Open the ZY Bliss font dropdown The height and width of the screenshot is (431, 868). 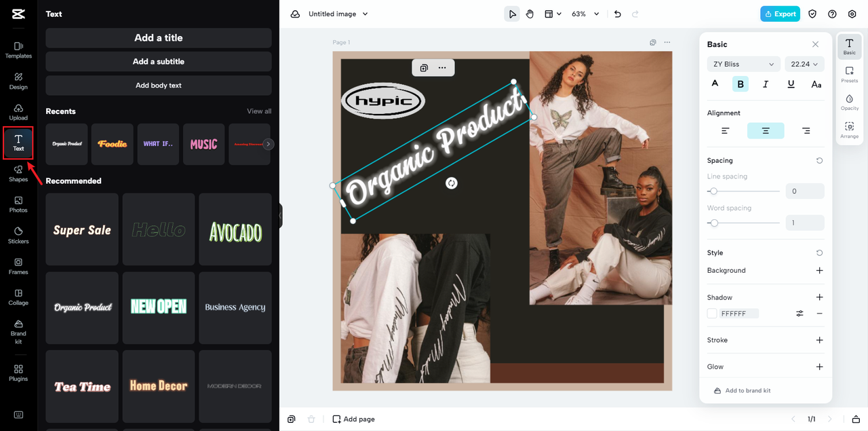(x=744, y=64)
